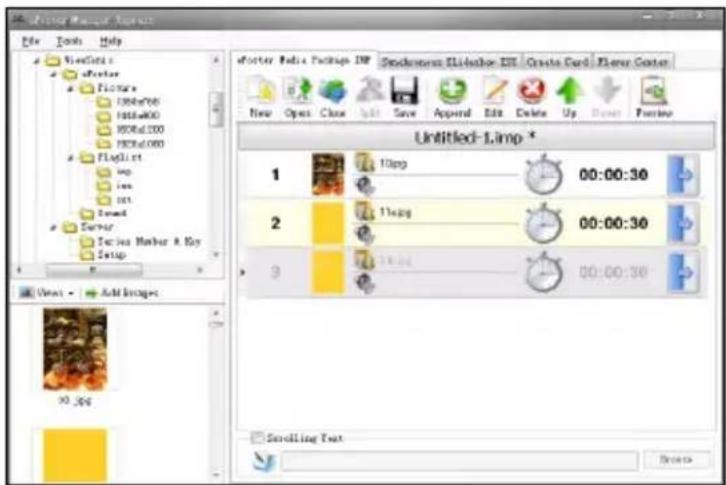Click the orange thumbnail in row 2
Viewport: 726px width, 485px height.
coord(328,223)
